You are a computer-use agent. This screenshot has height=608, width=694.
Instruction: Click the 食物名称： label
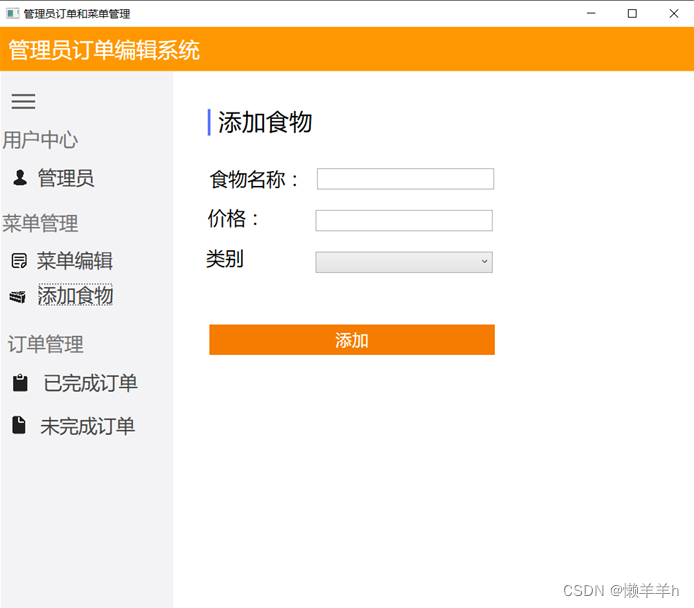tap(254, 179)
